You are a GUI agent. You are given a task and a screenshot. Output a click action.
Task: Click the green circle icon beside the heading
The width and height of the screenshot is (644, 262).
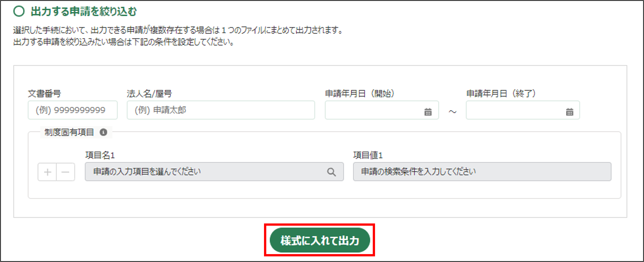click(19, 11)
